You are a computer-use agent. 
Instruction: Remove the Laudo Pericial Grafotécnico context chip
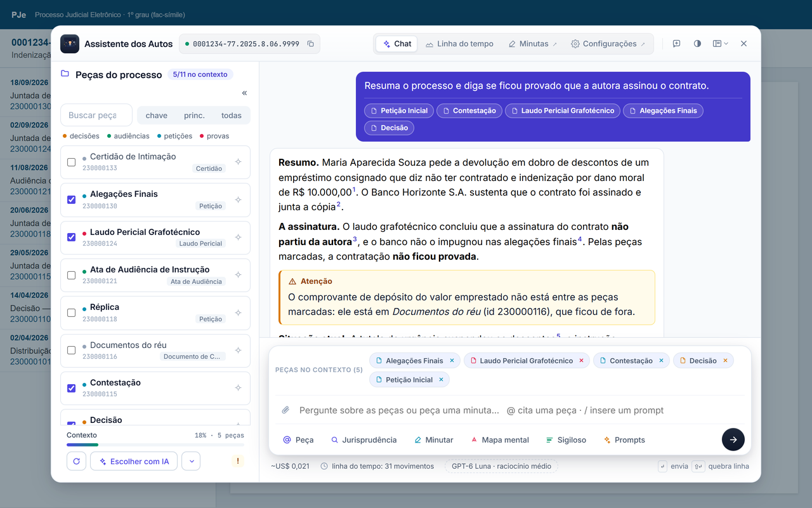tap(581, 361)
